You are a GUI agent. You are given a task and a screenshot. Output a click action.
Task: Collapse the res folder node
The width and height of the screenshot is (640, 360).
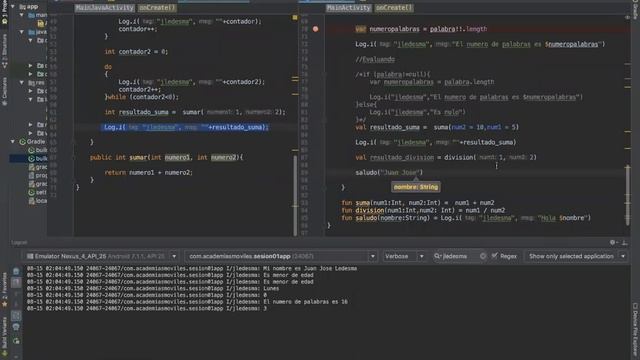[x=22, y=82]
